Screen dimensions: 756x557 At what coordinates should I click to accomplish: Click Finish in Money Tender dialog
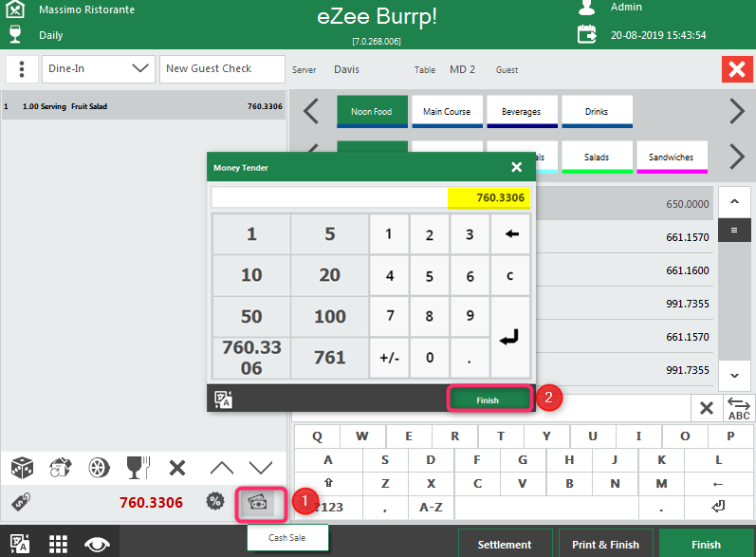coord(489,399)
